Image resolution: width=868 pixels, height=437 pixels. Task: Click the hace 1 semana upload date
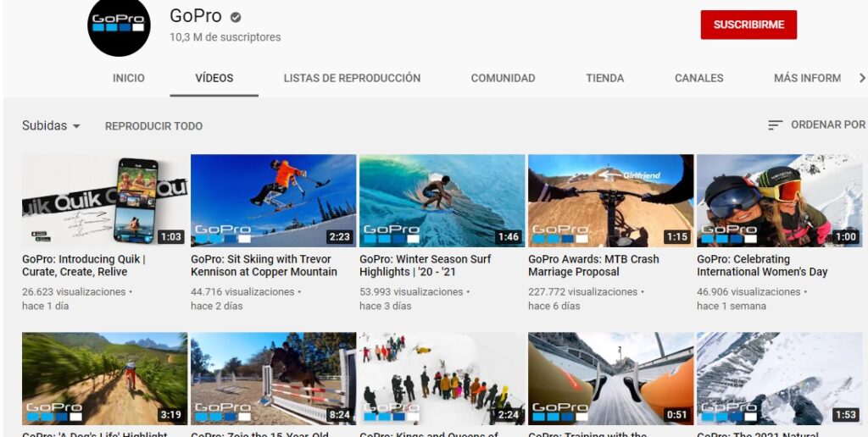pos(732,306)
